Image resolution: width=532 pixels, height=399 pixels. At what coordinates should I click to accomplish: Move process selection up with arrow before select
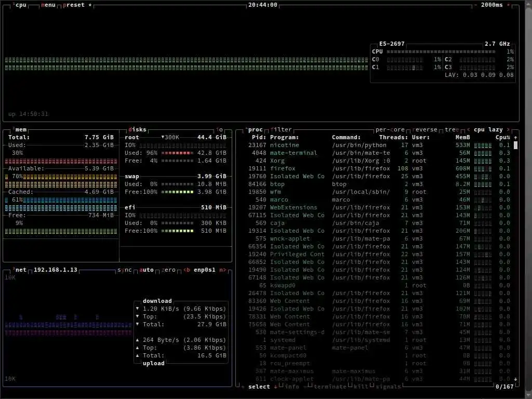[243, 387]
